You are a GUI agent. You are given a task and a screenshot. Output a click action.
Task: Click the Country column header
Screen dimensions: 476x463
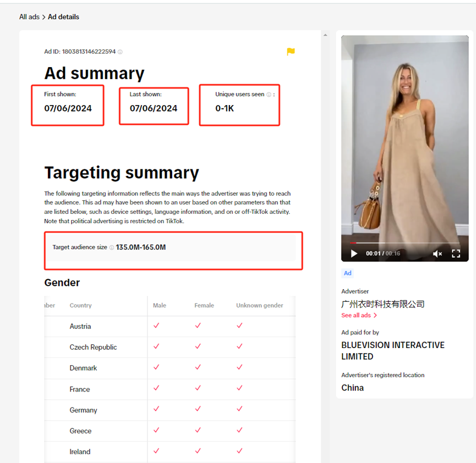click(80, 306)
